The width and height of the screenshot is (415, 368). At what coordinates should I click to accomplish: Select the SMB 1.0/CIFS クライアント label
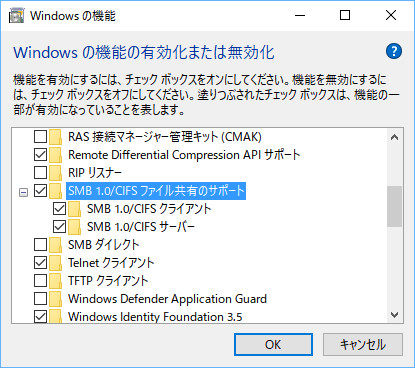point(149,209)
